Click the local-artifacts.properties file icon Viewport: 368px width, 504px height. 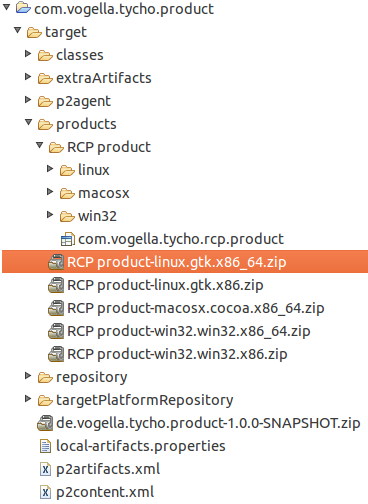(45, 446)
